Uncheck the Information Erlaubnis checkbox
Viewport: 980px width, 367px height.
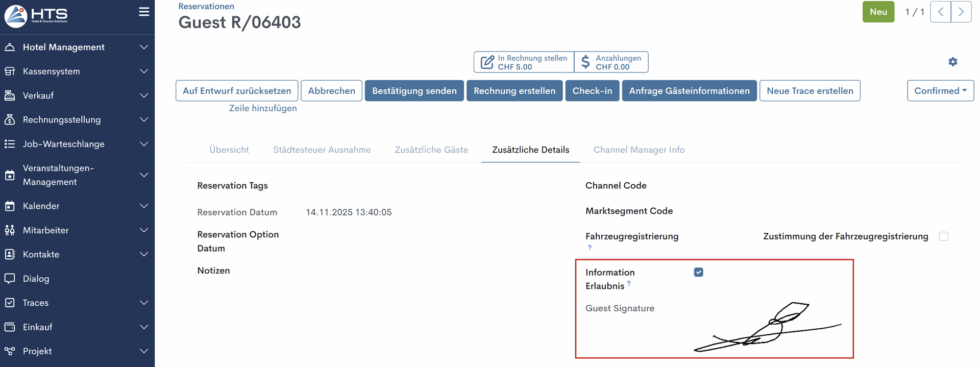(698, 272)
